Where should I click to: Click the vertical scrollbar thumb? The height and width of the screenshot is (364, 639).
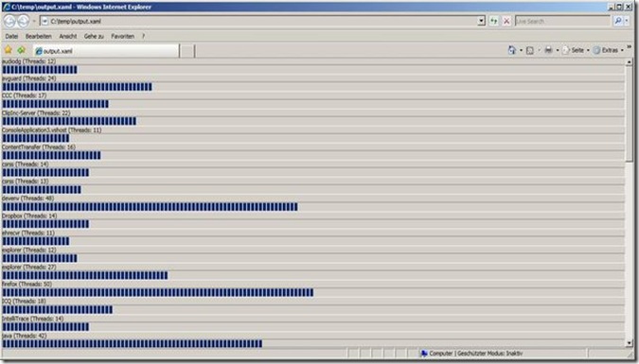[x=630, y=114]
